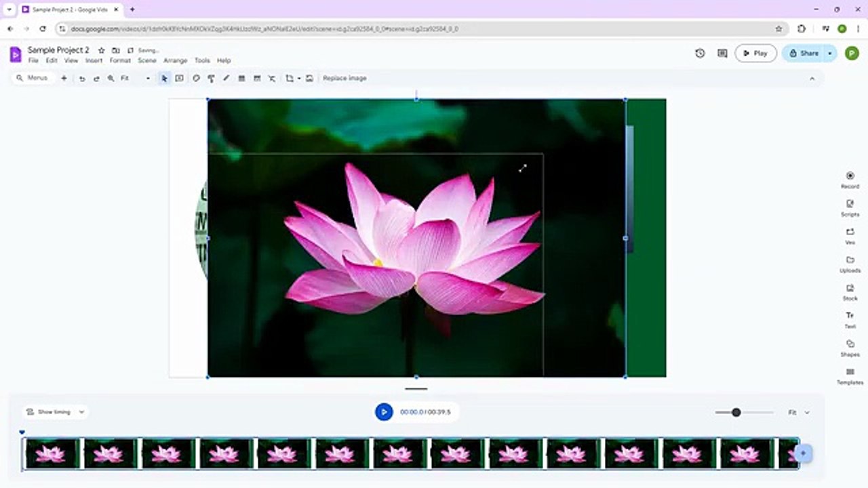Collapse the toolbar with chevron
The image size is (868, 488).
pos(812,79)
